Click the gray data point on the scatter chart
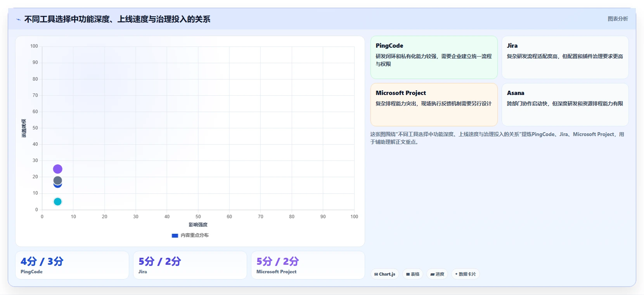Viewport: 644px width, 295px height. 57,181
